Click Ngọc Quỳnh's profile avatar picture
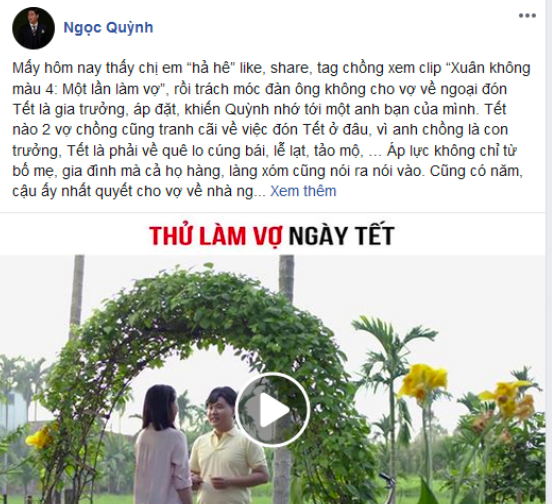Screen dimensions: 552x504 pos(33,28)
